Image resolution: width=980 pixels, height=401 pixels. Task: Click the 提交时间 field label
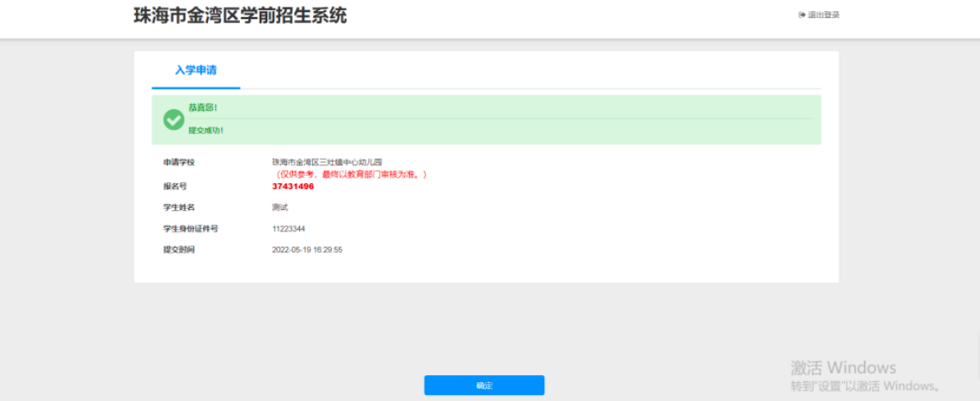(179, 250)
